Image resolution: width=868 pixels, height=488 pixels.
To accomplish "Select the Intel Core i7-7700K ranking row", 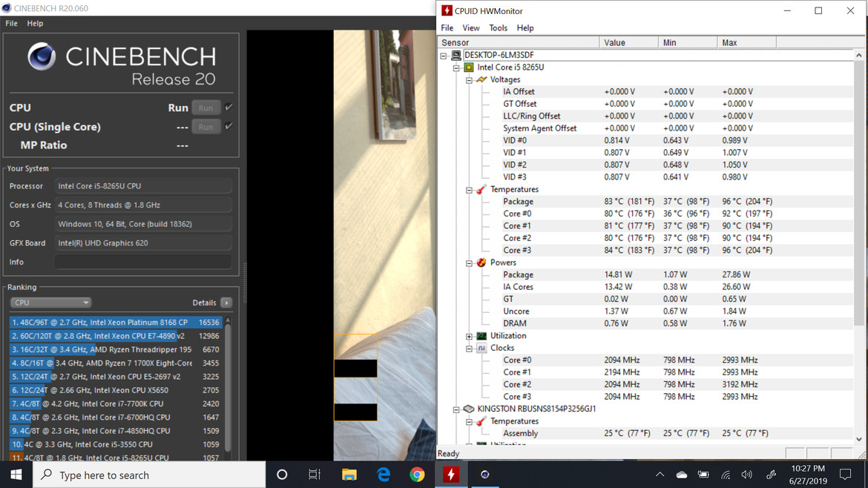I will 116,403.
